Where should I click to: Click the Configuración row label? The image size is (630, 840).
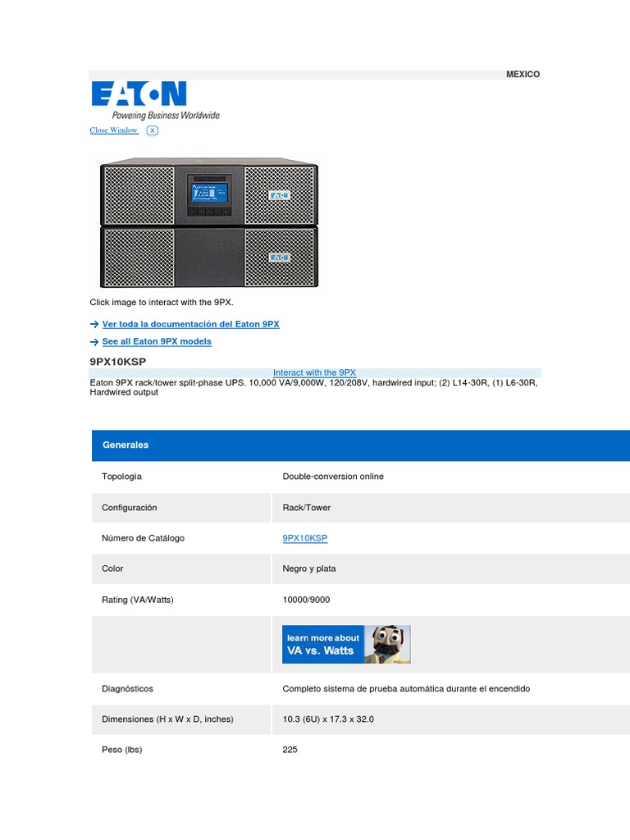129,507
